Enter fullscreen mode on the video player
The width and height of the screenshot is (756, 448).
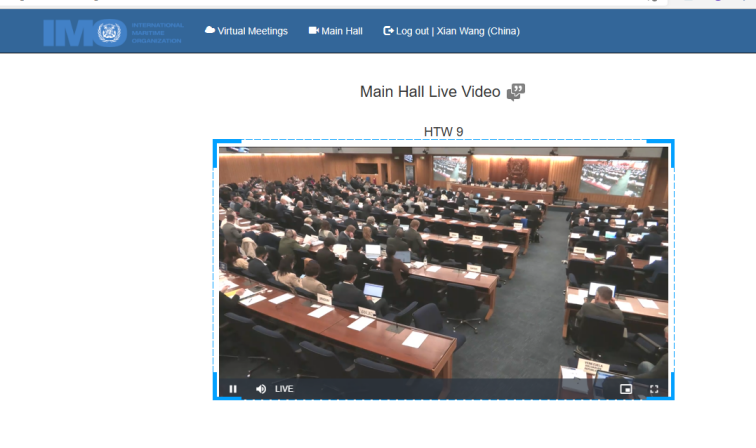pos(654,389)
